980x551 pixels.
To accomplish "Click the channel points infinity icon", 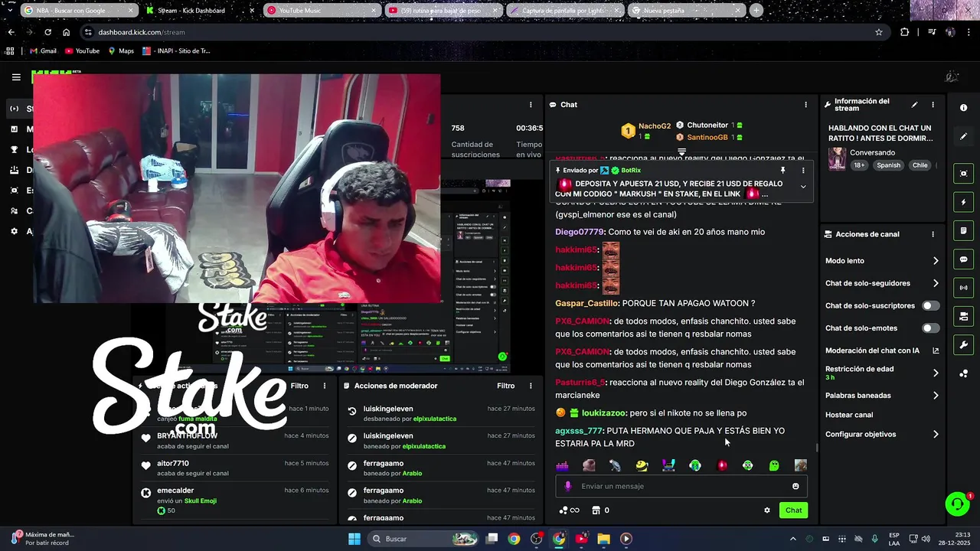I will point(570,510).
